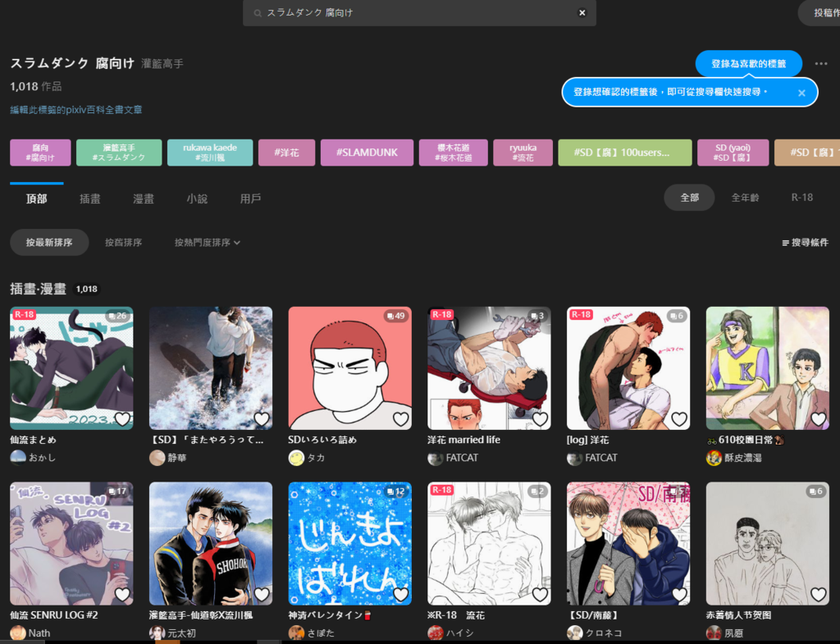Viewport: 840px width, 644px height.
Task: Switch to the 用戶 tab
Action: (x=251, y=199)
